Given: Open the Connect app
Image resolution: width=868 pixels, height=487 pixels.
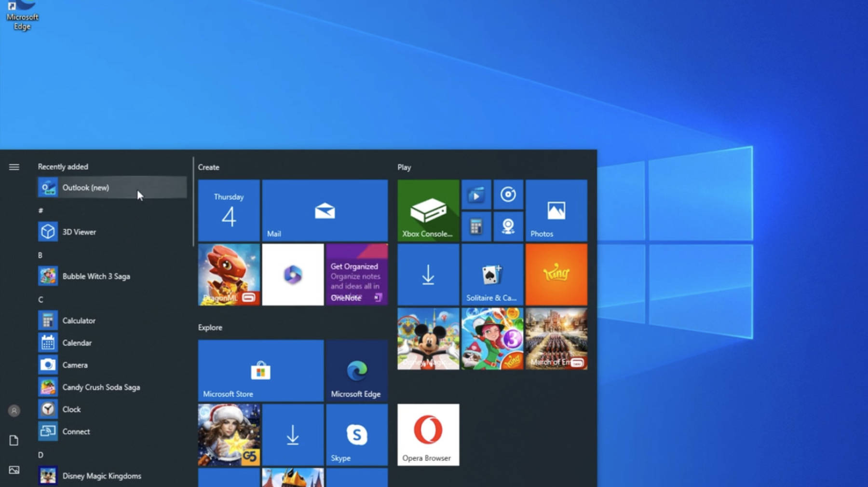Looking at the screenshot, I should pyautogui.click(x=112, y=431).
